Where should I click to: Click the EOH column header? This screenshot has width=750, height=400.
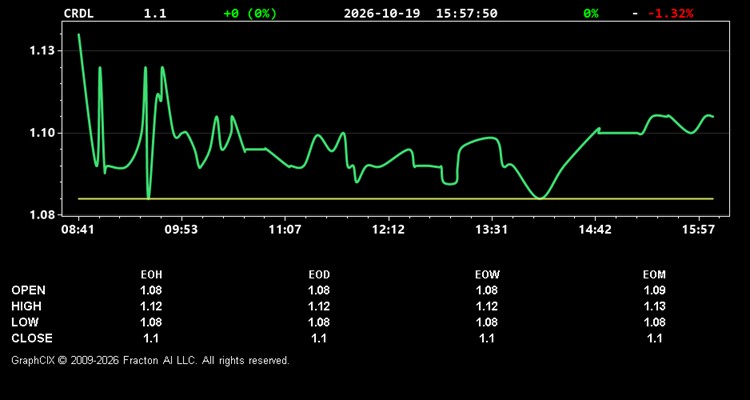coord(151,275)
